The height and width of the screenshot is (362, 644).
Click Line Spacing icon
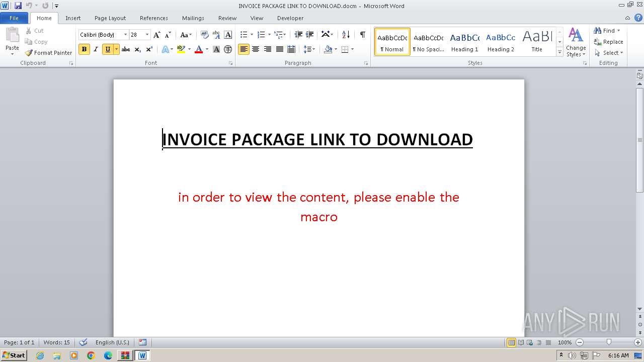click(x=307, y=49)
